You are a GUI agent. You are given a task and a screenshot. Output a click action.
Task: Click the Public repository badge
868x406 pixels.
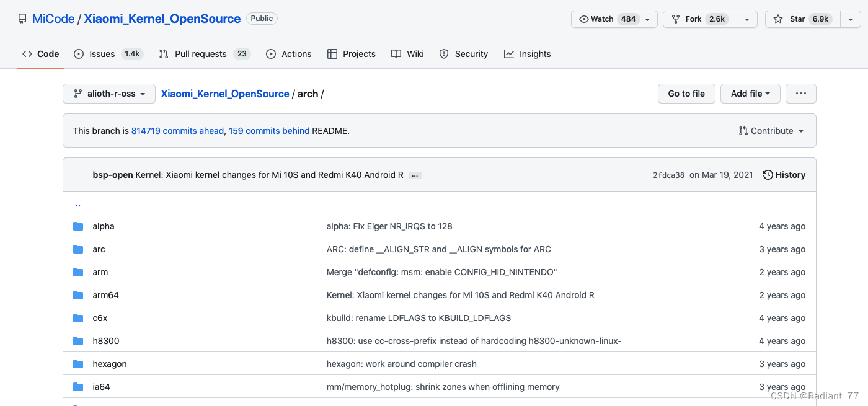pyautogui.click(x=262, y=19)
